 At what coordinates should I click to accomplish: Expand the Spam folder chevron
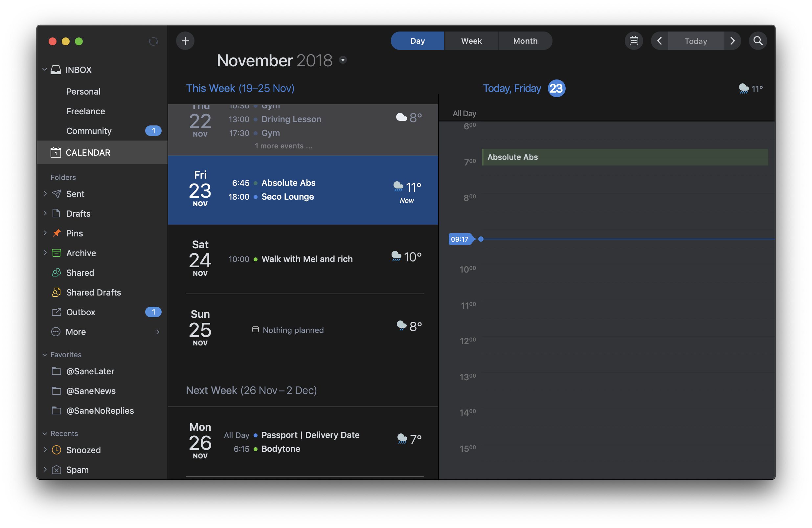tap(45, 470)
